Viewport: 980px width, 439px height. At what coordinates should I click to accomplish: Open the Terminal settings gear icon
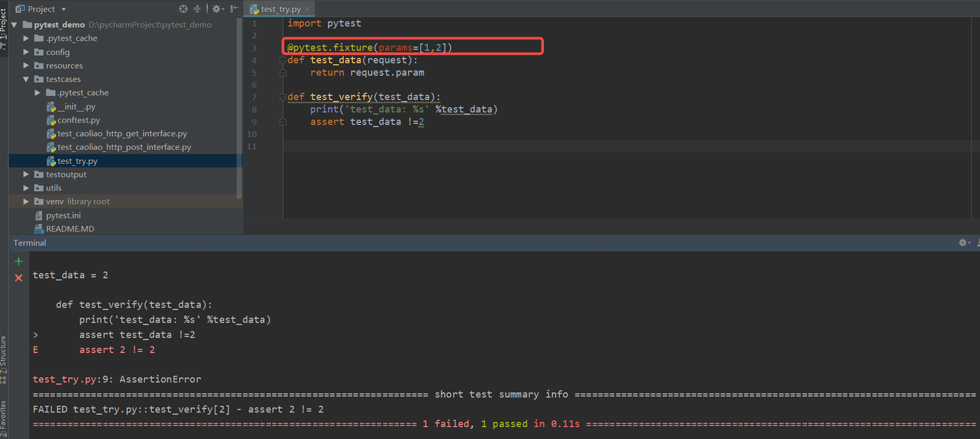(964, 242)
